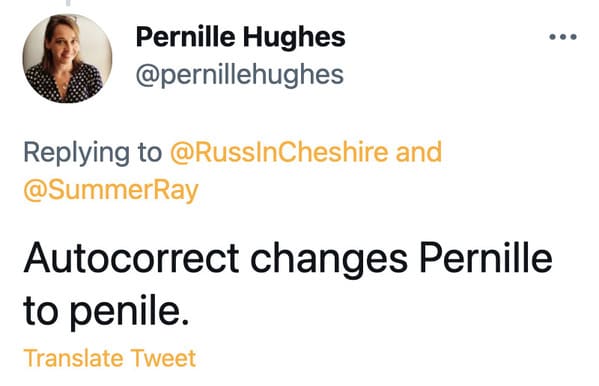Tap the circular avatar of the woman

68,58
